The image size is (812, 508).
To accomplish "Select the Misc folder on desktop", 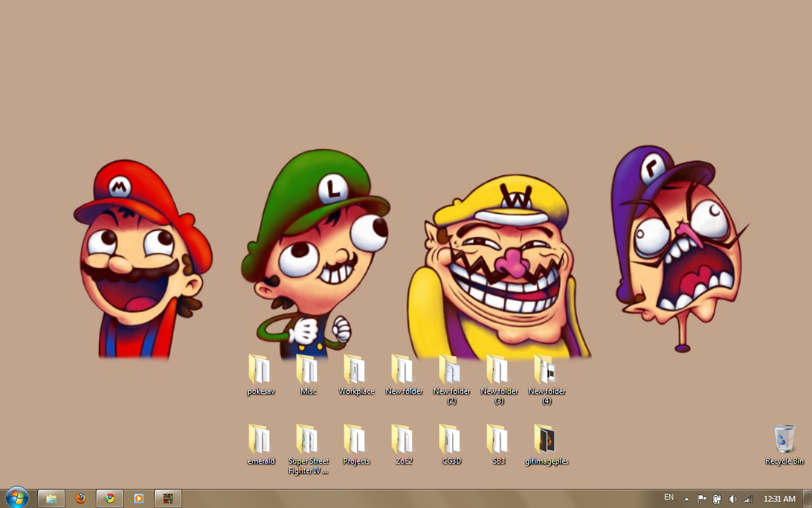I will click(x=308, y=369).
